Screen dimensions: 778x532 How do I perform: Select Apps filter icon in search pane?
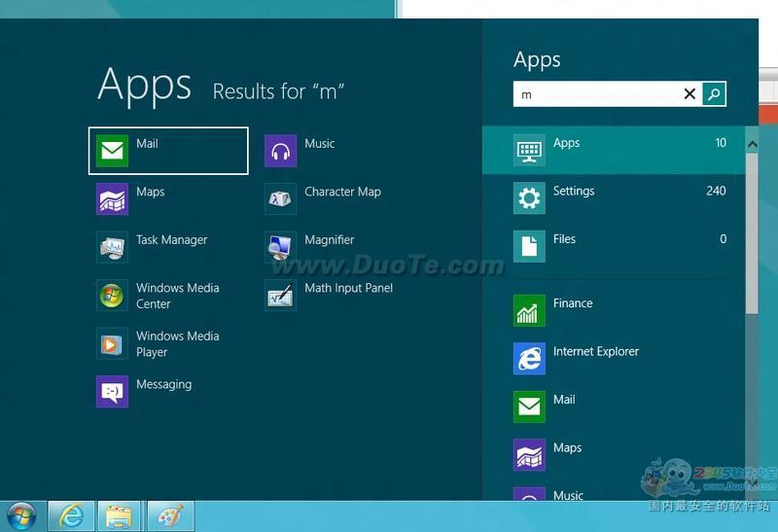[x=529, y=150]
